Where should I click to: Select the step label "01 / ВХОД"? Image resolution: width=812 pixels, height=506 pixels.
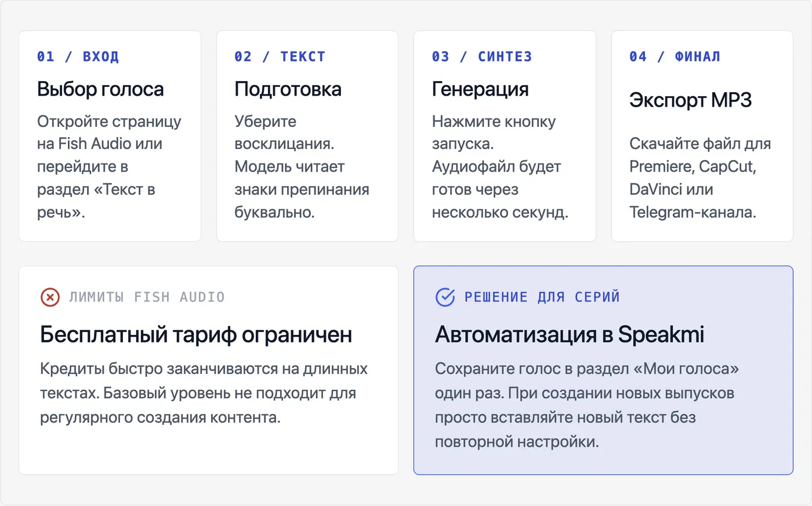pos(78,57)
